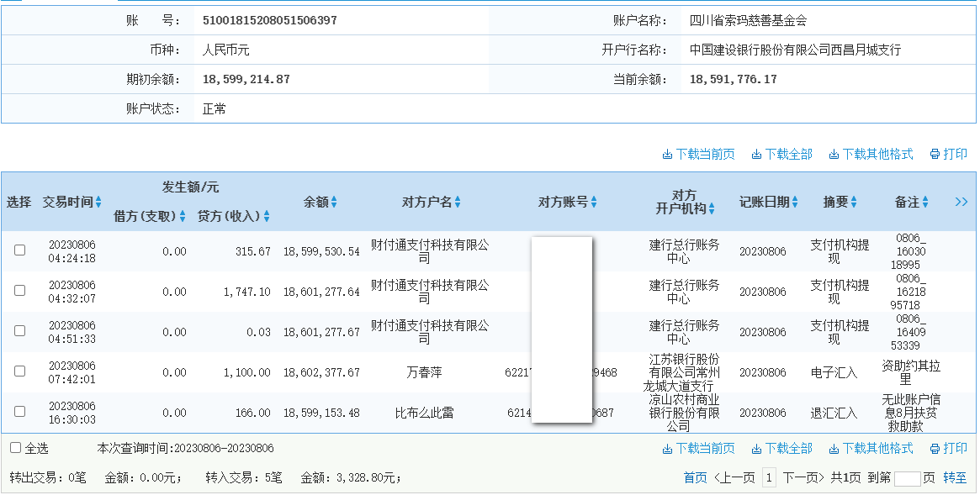
Task: Sort by 记账日期 using its sort arrows
Action: [x=795, y=203]
